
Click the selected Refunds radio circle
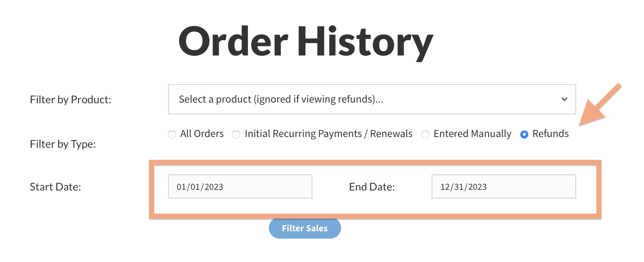(x=524, y=134)
